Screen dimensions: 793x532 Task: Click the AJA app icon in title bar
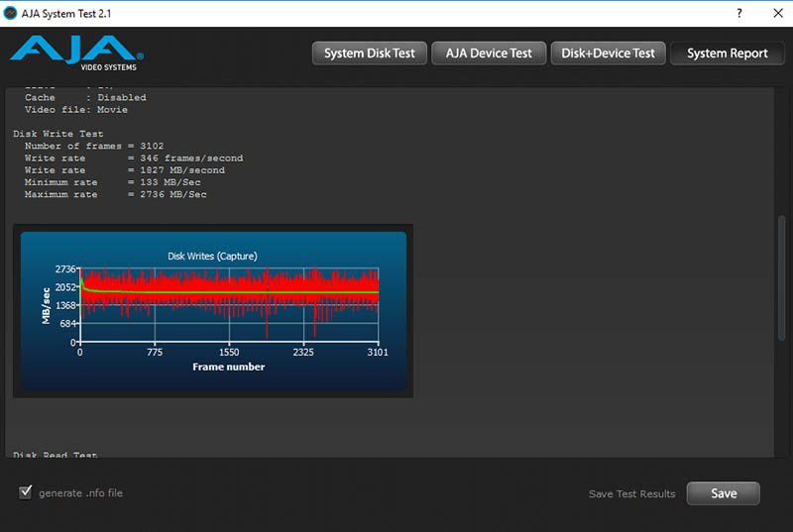(10, 13)
